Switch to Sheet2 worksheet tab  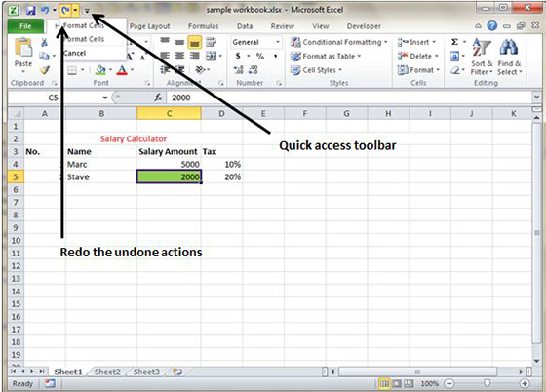[x=107, y=372]
